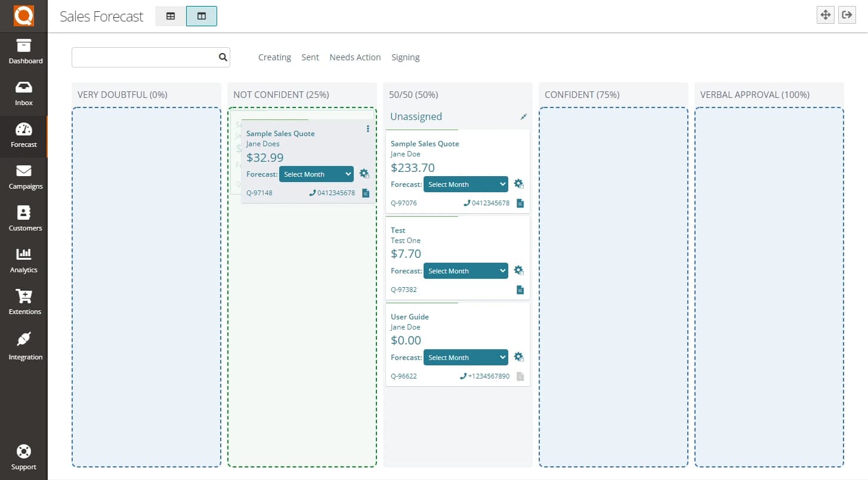Image resolution: width=868 pixels, height=480 pixels.
Task: Switch to the kanban board view toggle
Action: click(201, 16)
